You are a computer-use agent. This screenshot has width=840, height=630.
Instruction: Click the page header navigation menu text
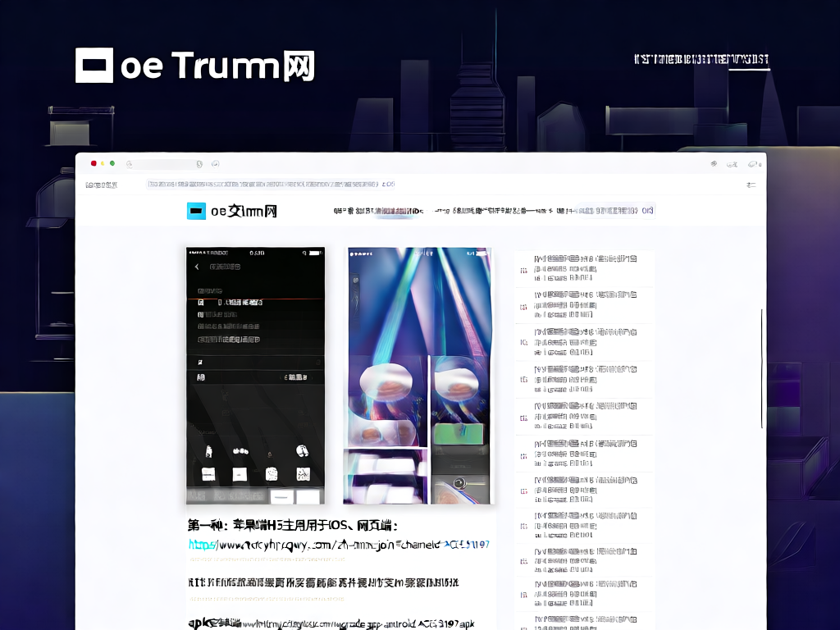(493, 211)
